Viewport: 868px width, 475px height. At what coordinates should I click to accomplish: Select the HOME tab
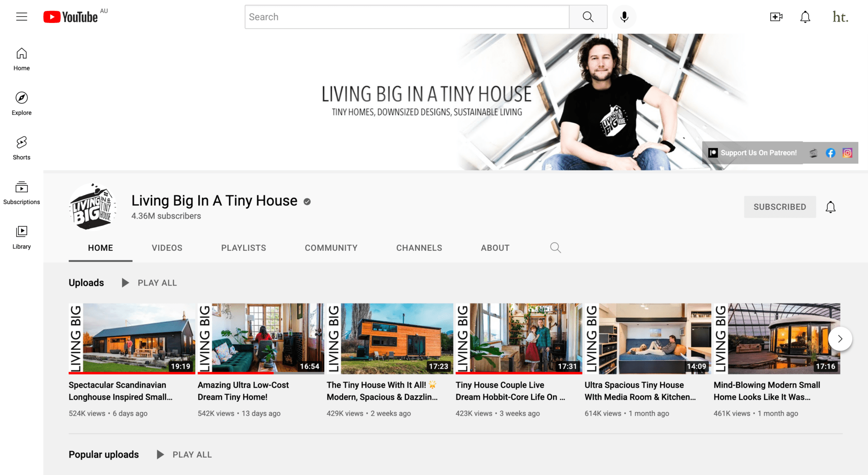(100, 248)
